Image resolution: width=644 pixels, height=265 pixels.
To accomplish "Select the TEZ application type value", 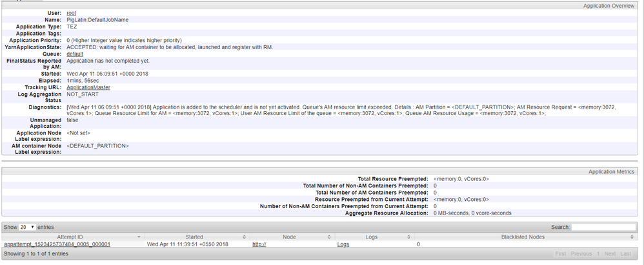I will (72, 26).
